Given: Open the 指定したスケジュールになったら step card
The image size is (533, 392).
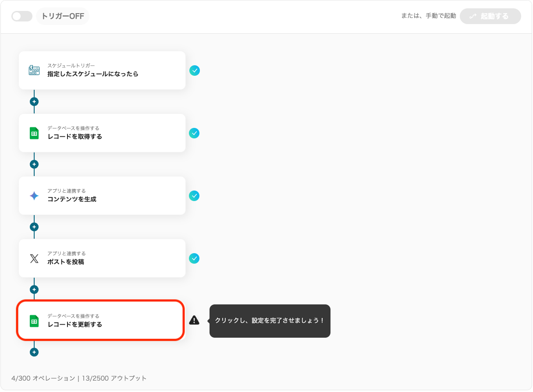Looking at the screenshot, I should (x=102, y=71).
